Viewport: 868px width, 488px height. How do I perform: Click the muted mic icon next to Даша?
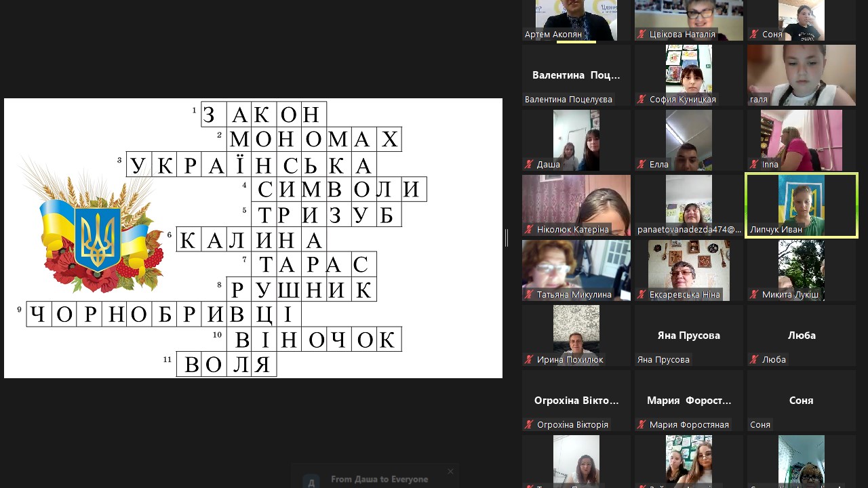[x=528, y=164]
